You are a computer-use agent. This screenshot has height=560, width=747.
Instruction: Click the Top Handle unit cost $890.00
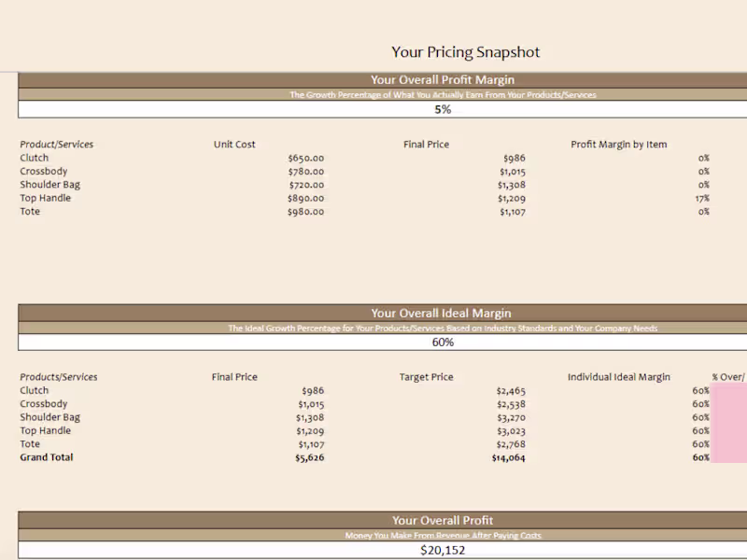click(306, 198)
